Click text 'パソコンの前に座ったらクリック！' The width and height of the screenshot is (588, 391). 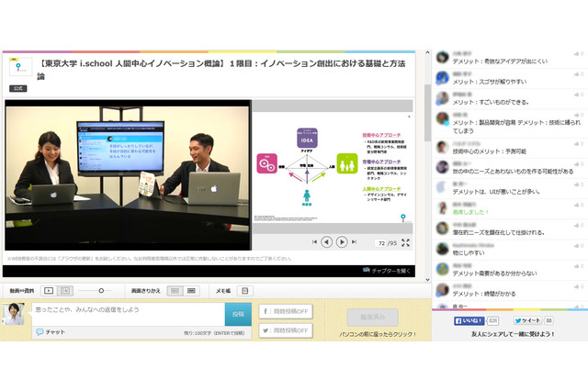[x=378, y=334]
